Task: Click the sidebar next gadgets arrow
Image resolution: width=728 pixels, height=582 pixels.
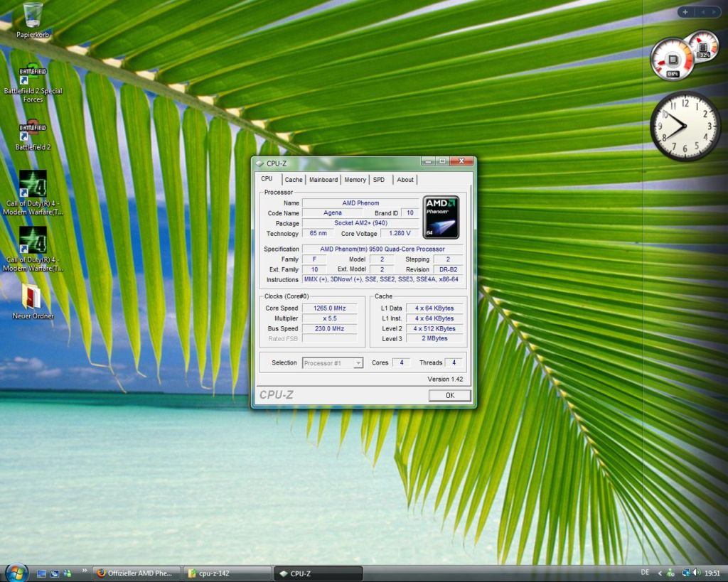Action: (714, 12)
